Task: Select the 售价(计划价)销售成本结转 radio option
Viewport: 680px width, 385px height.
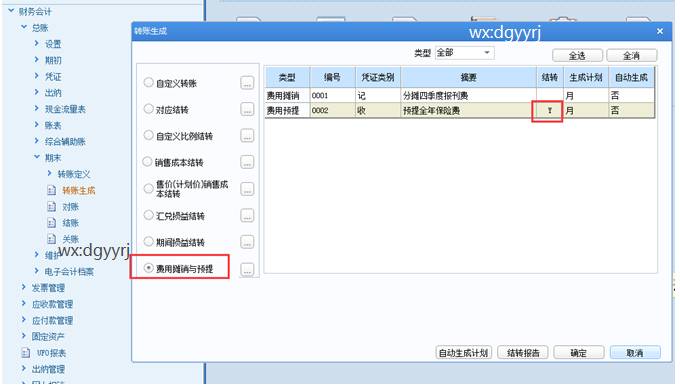Action: click(x=148, y=188)
